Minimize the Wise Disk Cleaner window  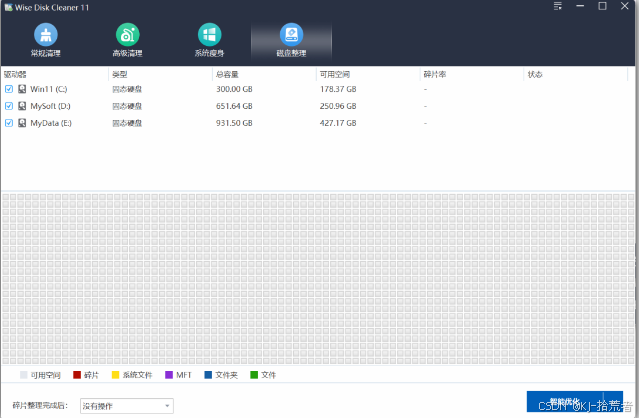click(580, 6)
